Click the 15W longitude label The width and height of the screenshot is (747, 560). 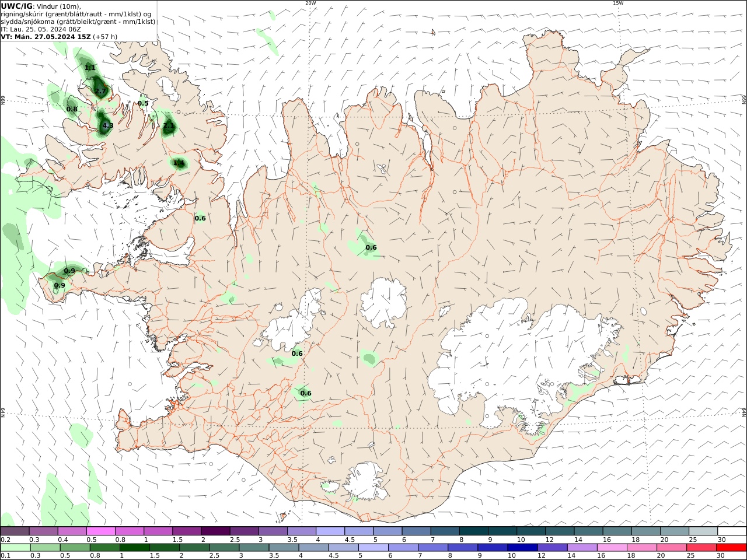[x=618, y=3]
